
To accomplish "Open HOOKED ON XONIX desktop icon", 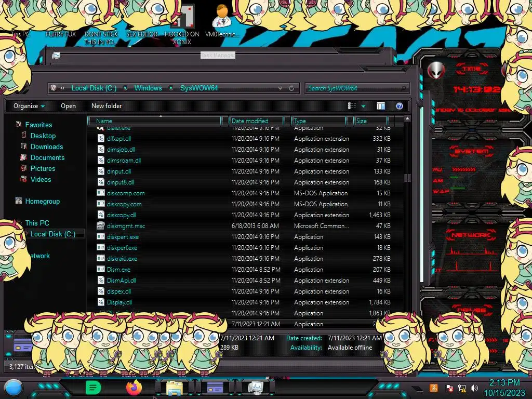I will click(182, 25).
